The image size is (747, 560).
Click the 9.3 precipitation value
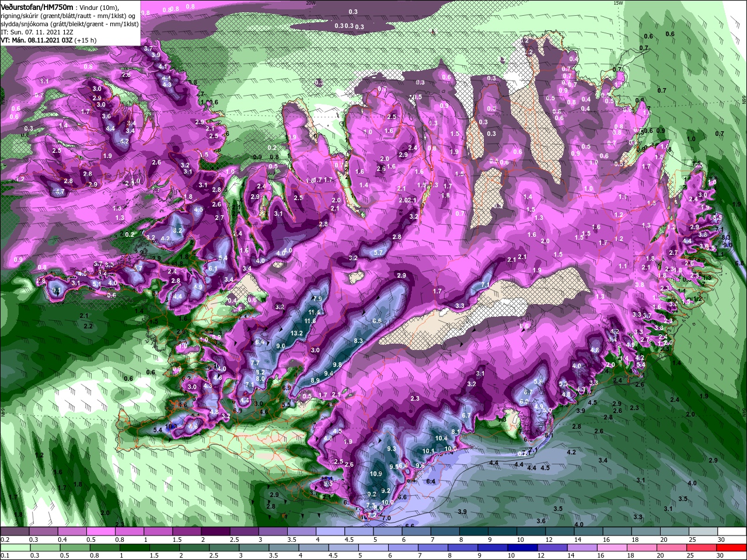tap(392, 449)
